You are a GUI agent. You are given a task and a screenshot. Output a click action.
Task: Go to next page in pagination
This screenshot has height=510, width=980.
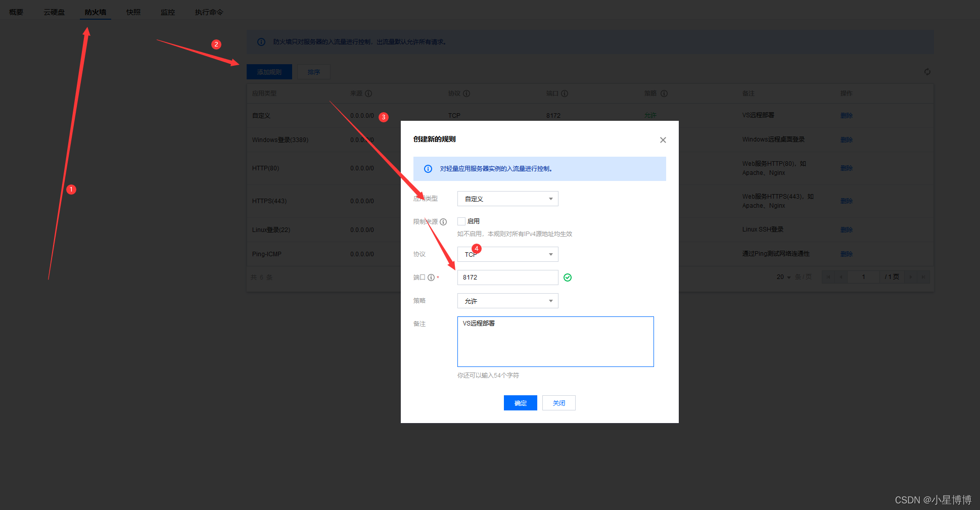coord(911,277)
